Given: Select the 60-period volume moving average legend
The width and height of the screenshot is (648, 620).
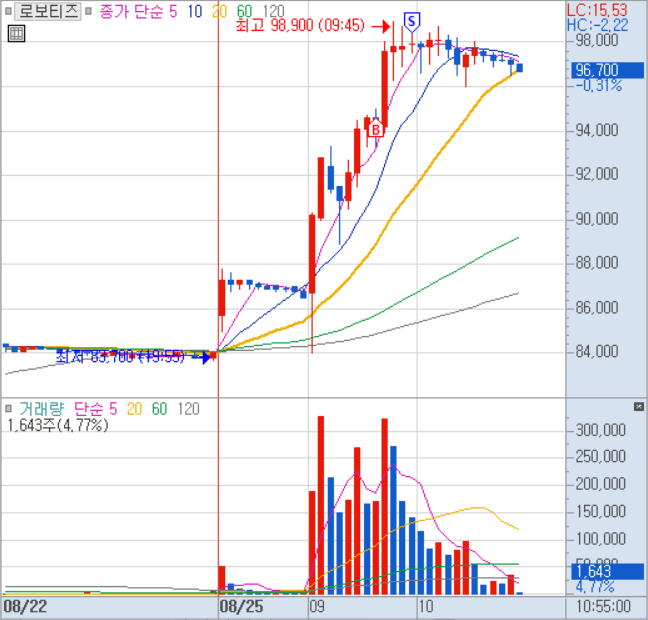Looking at the screenshot, I should (x=160, y=408).
